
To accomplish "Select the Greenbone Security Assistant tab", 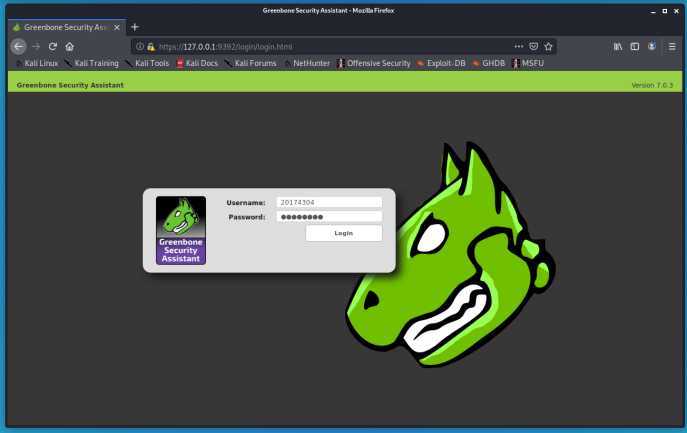I will (x=67, y=27).
